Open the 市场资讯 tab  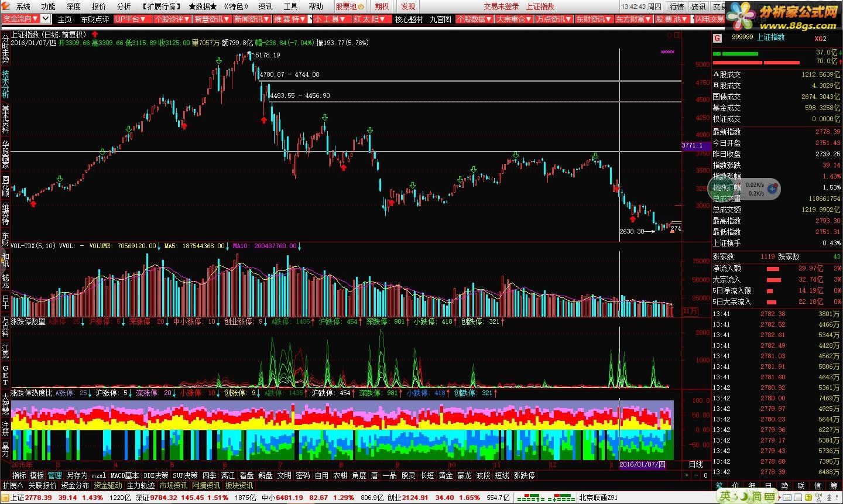[x=173, y=486]
